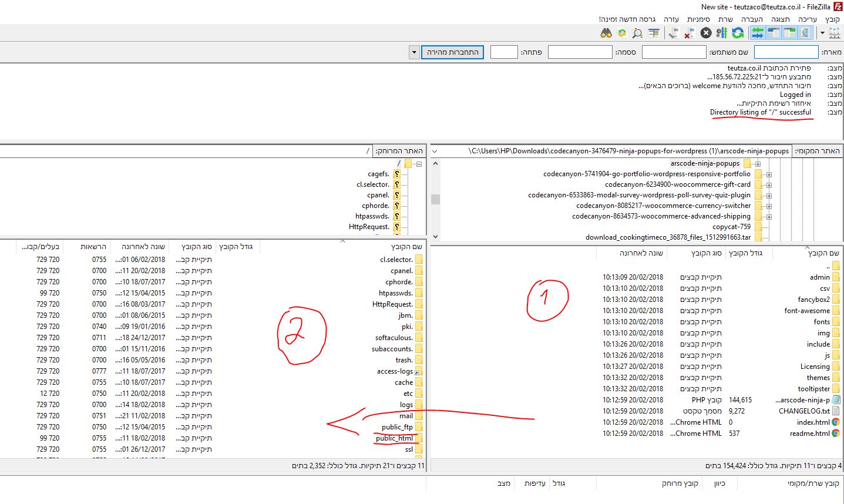The width and height of the screenshot is (844, 504).
Task: Click the text file icon of CHANGELOG.txt
Action: [836, 411]
